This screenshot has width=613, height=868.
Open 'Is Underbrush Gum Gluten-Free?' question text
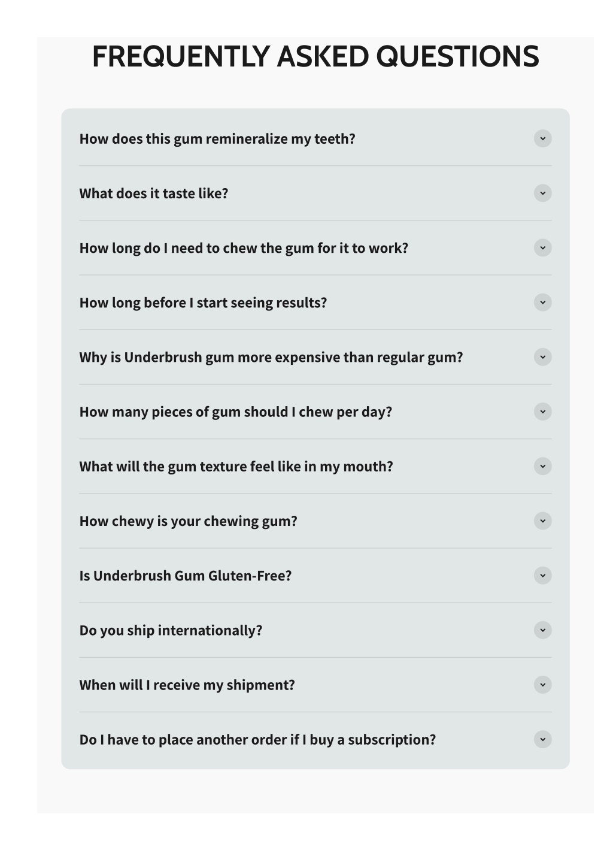point(186,576)
